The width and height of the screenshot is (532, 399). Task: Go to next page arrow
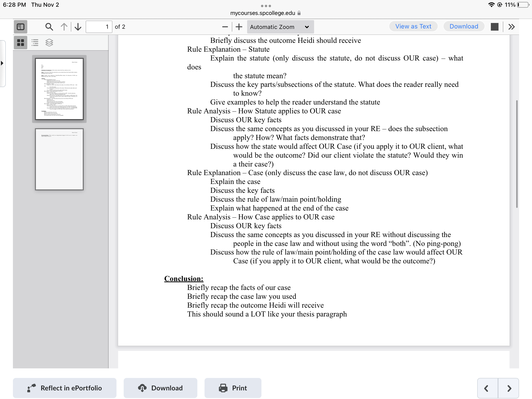click(x=78, y=27)
